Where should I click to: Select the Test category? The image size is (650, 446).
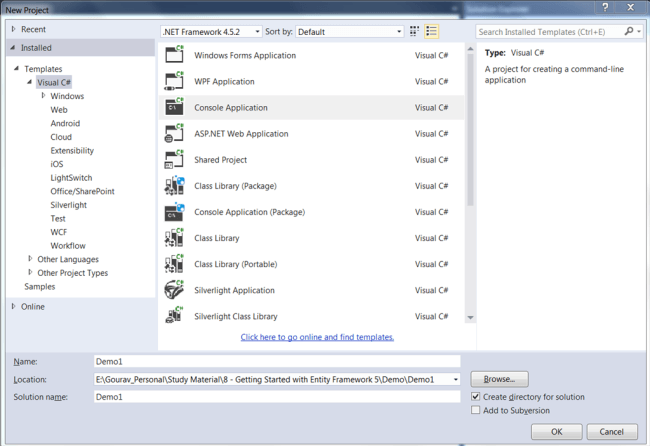tap(58, 218)
